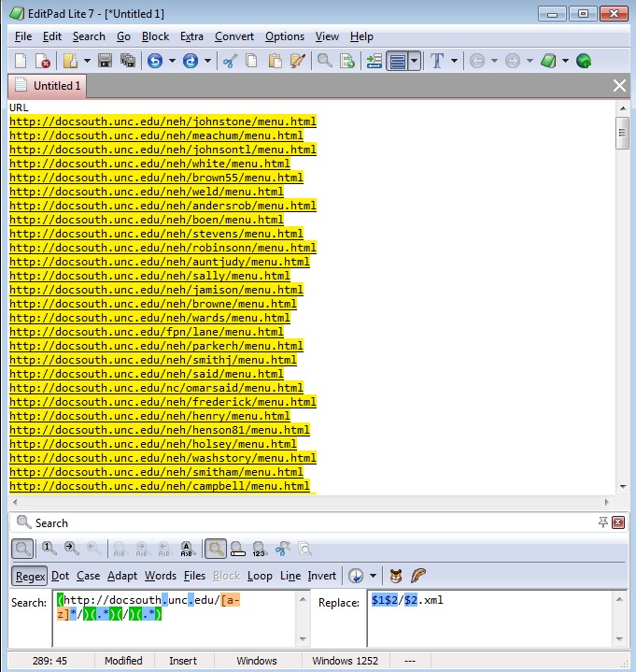The width and height of the screenshot is (636, 672).
Task: Open the Options menu
Action: (285, 36)
